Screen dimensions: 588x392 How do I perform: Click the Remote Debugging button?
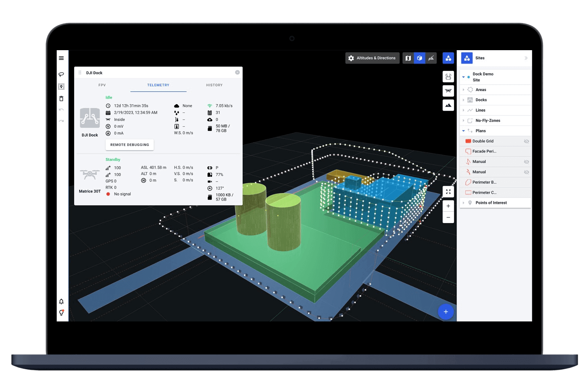129,145
